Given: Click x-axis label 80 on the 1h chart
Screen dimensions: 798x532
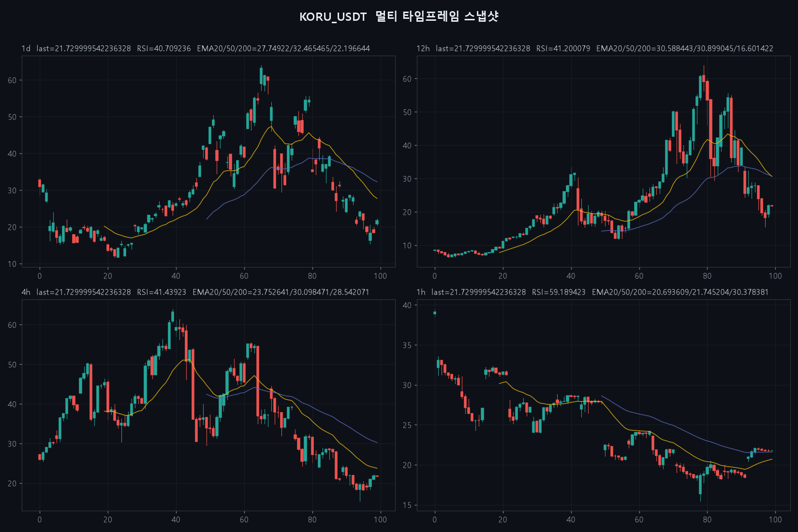Looking at the screenshot, I should coord(707,519).
